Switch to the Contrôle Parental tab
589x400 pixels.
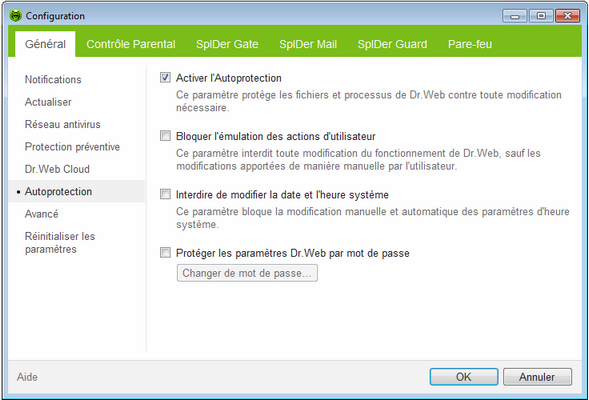(x=131, y=44)
